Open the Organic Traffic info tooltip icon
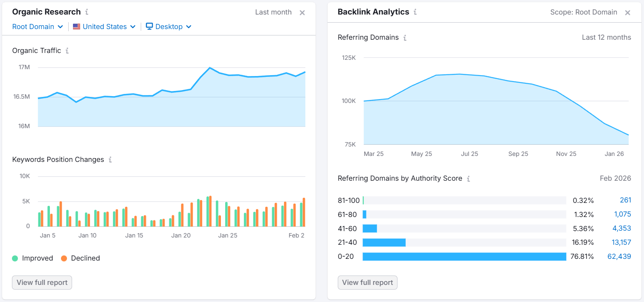Image resolution: width=644 pixels, height=302 pixels. pos(67,50)
